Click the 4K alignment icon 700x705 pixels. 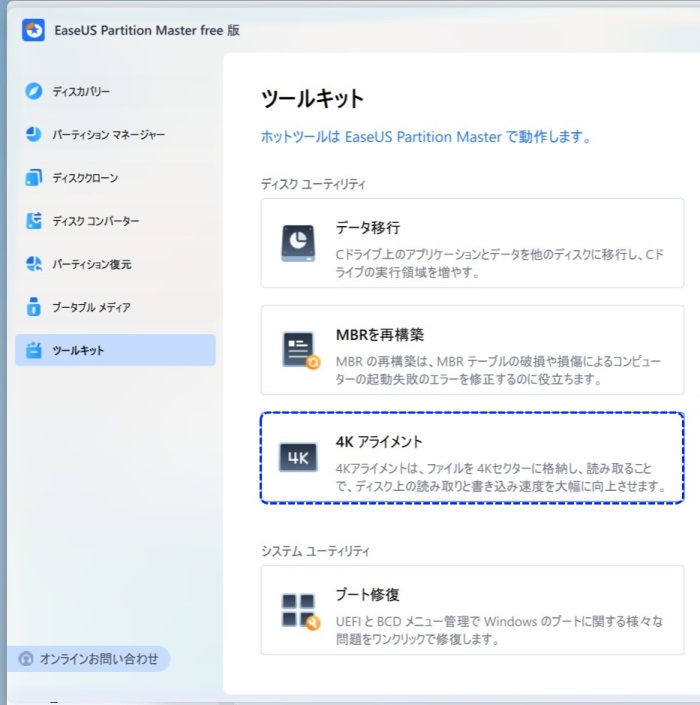(x=298, y=457)
